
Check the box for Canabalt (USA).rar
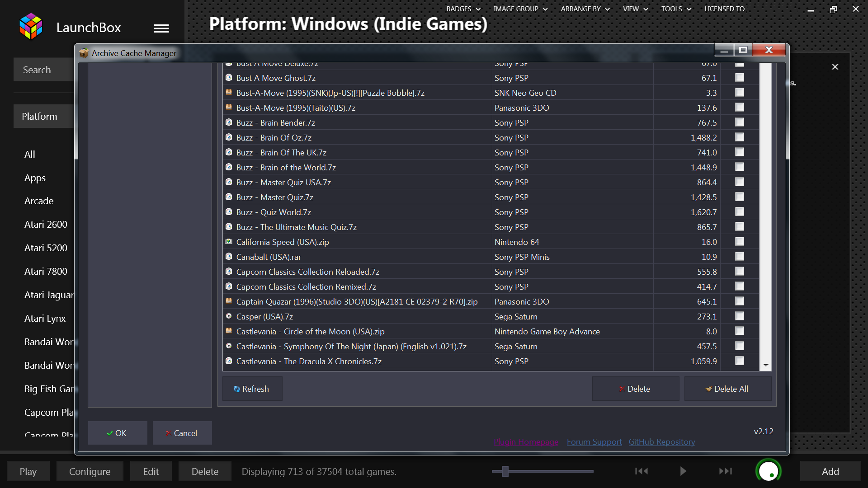tap(740, 257)
